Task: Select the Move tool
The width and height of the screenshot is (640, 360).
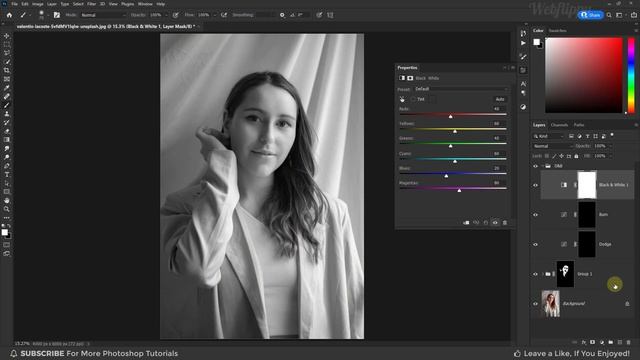Action: (7, 36)
